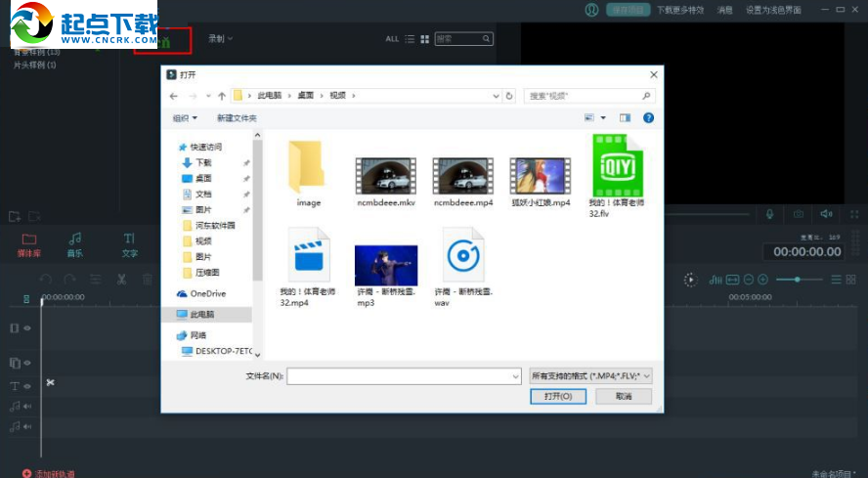The width and height of the screenshot is (868, 478).
Task: Expand the chevron after 视频 in path
Action: click(354, 96)
